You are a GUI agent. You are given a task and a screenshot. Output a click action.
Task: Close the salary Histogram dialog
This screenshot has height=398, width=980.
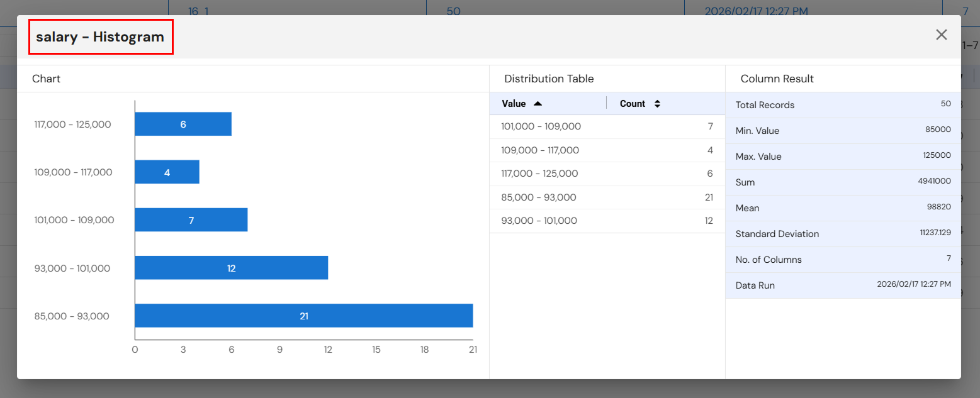[x=941, y=35]
